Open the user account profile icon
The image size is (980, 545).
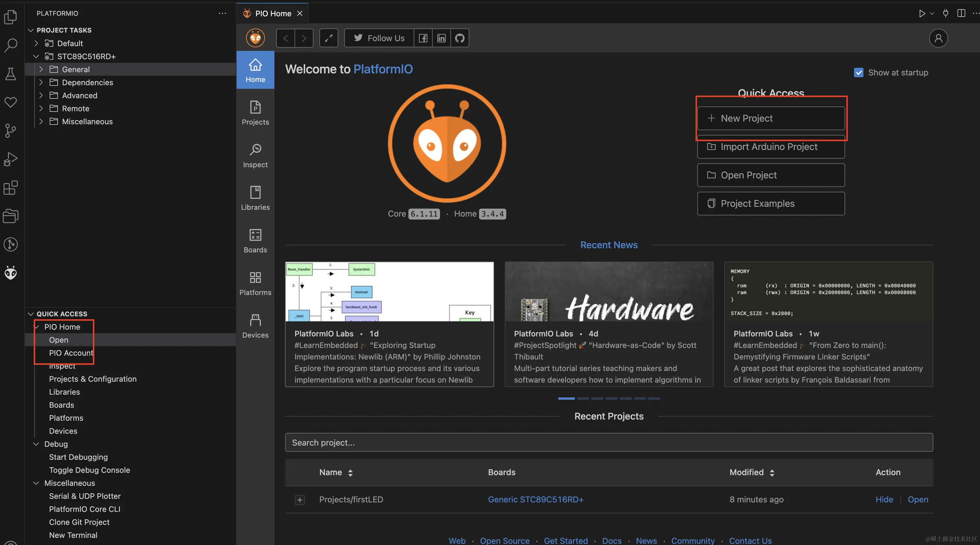pos(938,38)
